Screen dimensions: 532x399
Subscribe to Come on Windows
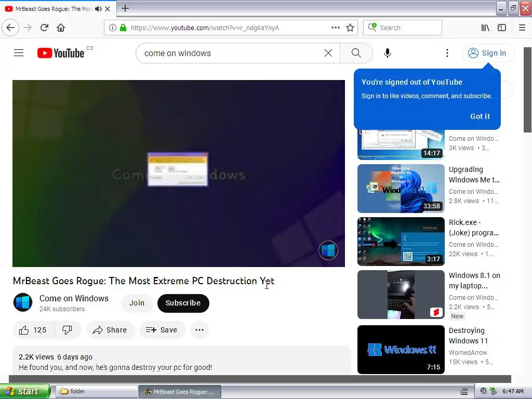tap(183, 303)
